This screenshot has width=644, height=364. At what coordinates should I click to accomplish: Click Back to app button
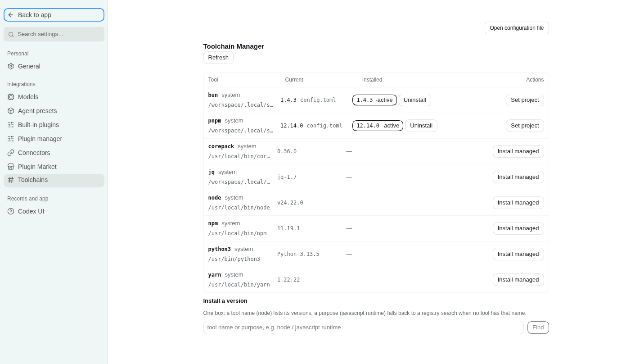click(x=54, y=15)
